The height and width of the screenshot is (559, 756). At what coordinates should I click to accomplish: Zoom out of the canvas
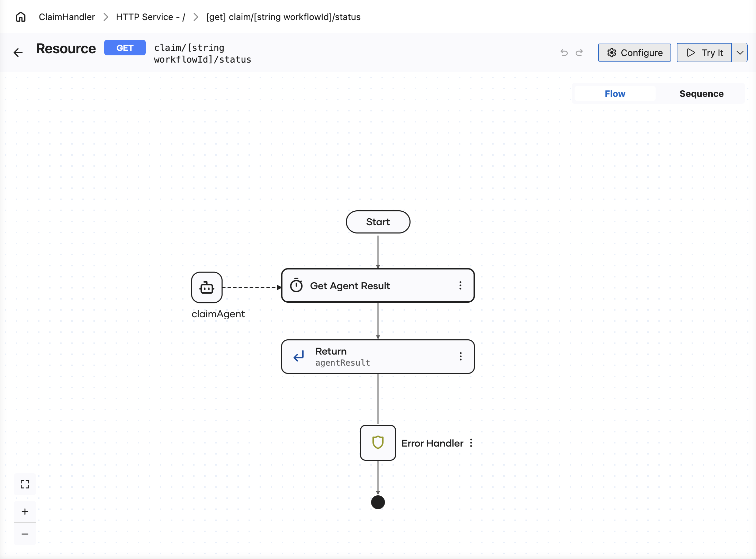[25, 534]
